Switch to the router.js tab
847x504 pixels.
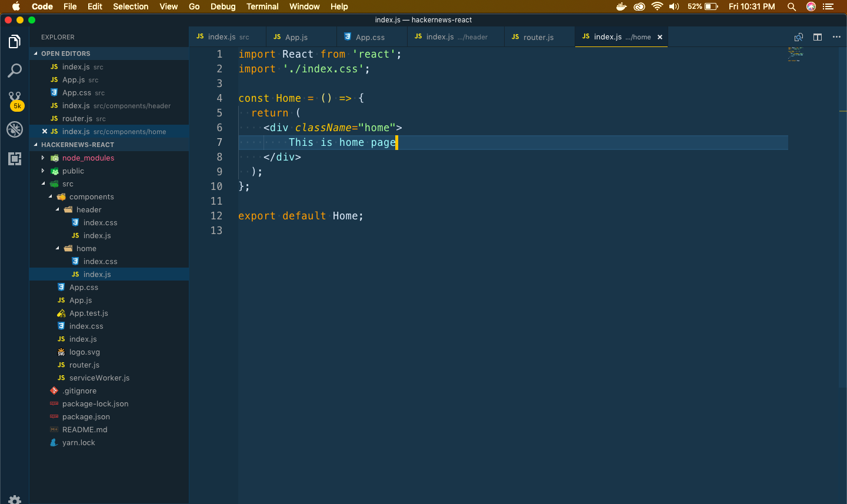click(x=539, y=36)
